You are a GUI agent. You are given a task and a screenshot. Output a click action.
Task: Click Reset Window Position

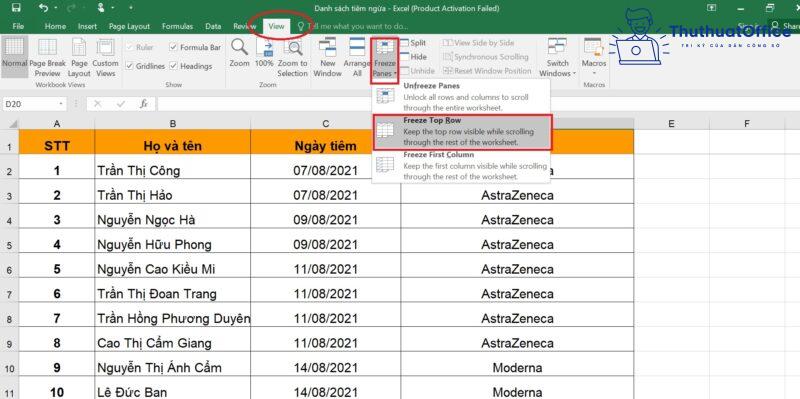(487, 71)
